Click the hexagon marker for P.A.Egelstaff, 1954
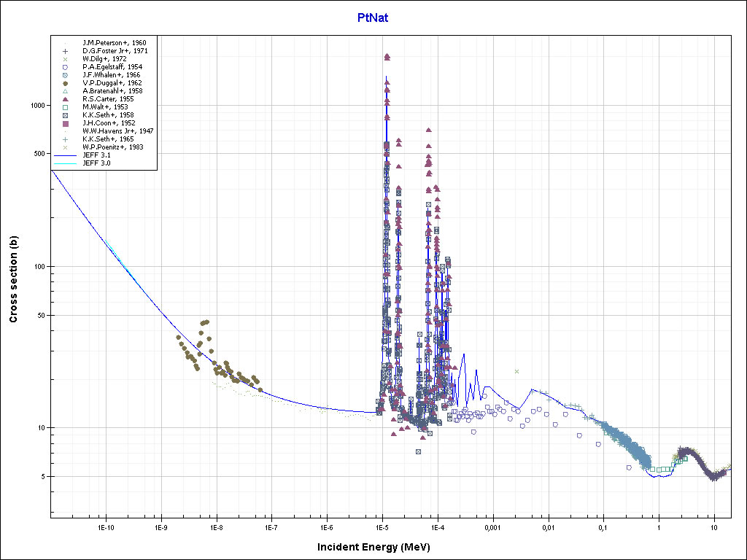The width and height of the screenshot is (747, 560). point(65,67)
